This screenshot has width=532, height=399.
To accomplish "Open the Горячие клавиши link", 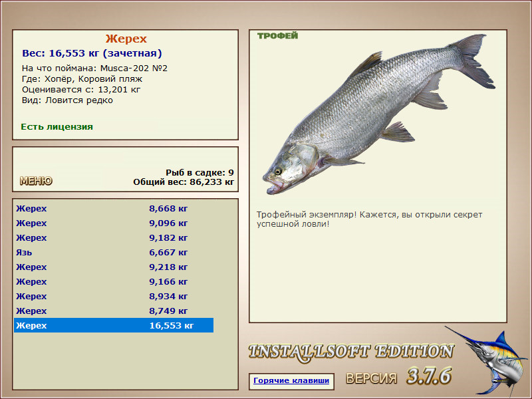I will tap(291, 380).
